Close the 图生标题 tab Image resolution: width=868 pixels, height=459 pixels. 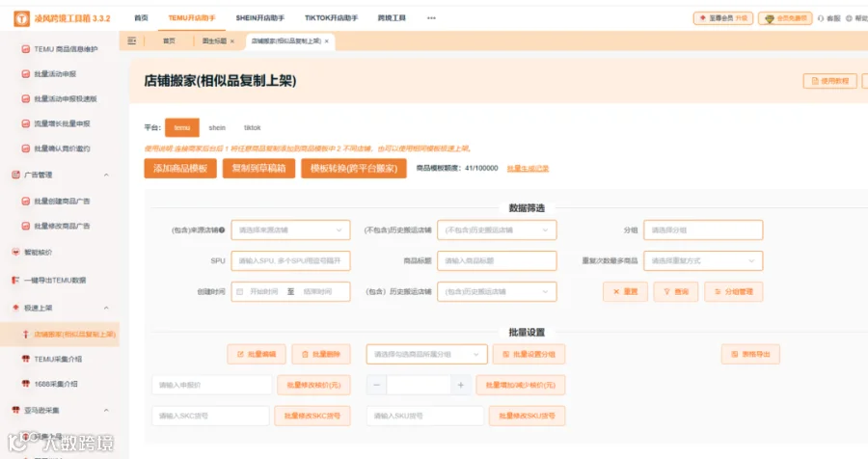pos(231,41)
